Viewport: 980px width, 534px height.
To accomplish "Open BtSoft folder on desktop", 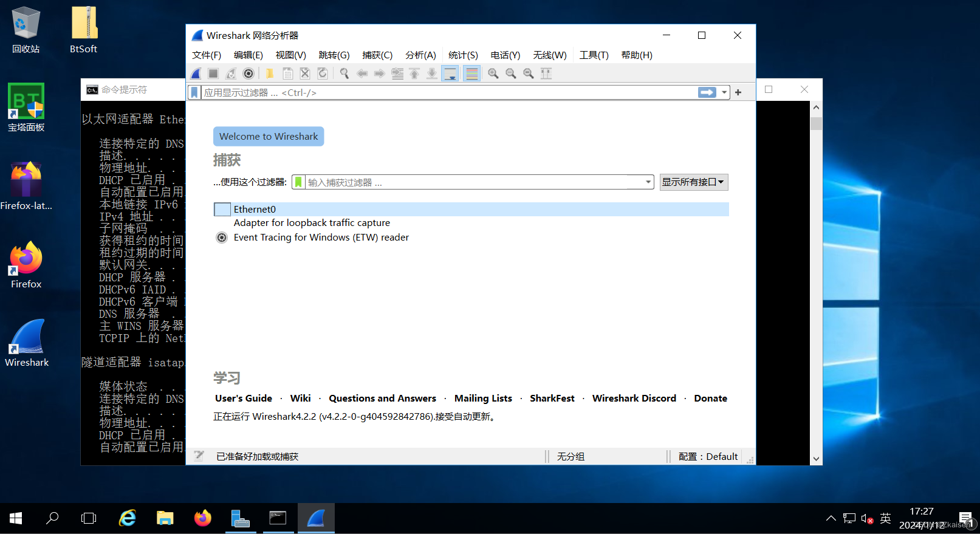I will click(x=84, y=30).
